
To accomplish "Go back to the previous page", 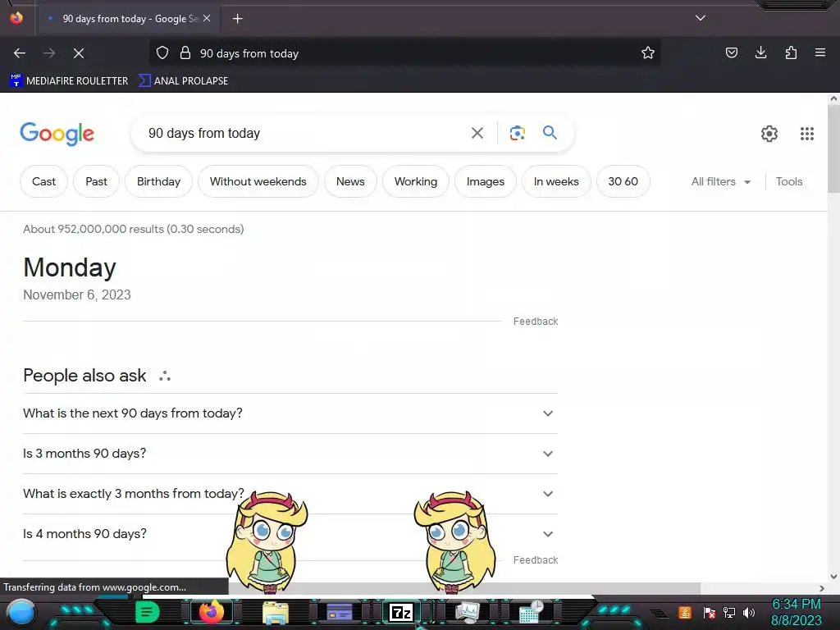I will 20,53.
